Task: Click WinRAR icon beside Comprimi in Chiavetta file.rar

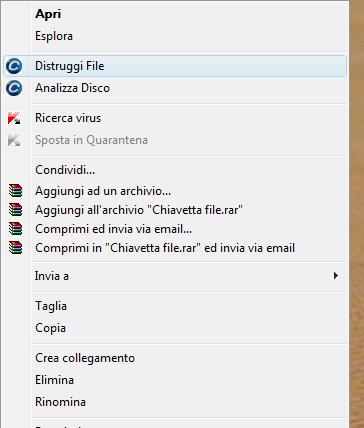Action: [15, 248]
